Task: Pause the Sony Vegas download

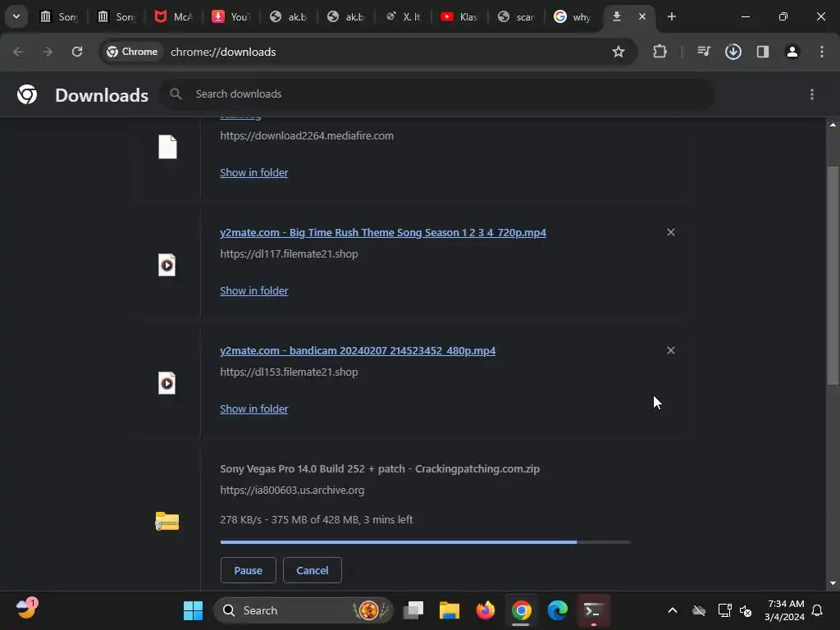Action: click(248, 571)
